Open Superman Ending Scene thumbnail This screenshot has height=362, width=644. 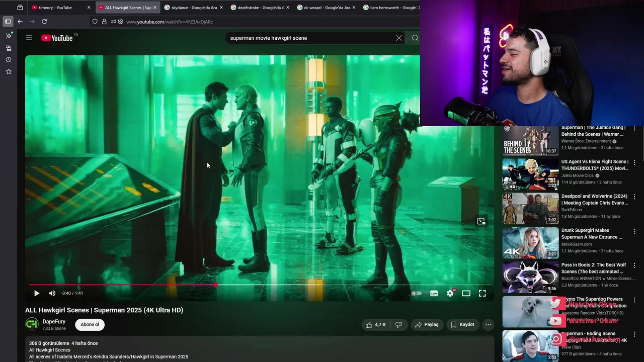[x=530, y=345]
